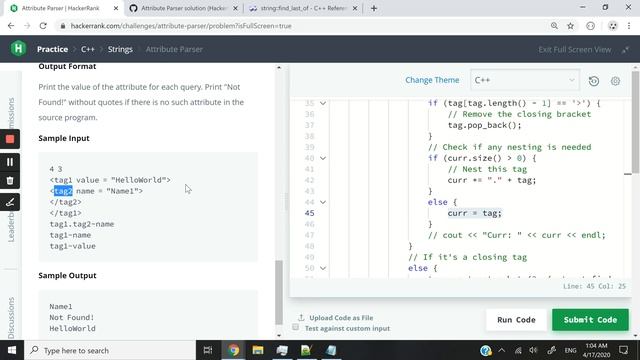
Task: Click the browser back arrow
Action: (11, 26)
